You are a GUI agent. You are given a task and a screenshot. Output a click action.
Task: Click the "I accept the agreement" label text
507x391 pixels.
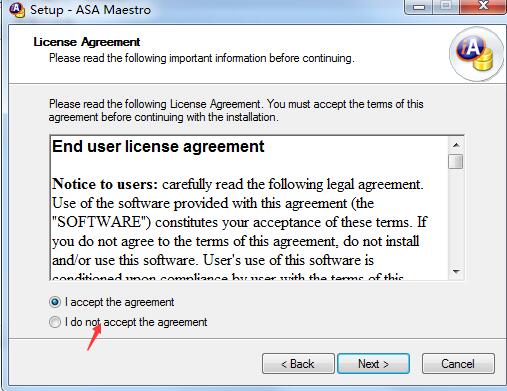pos(119,302)
